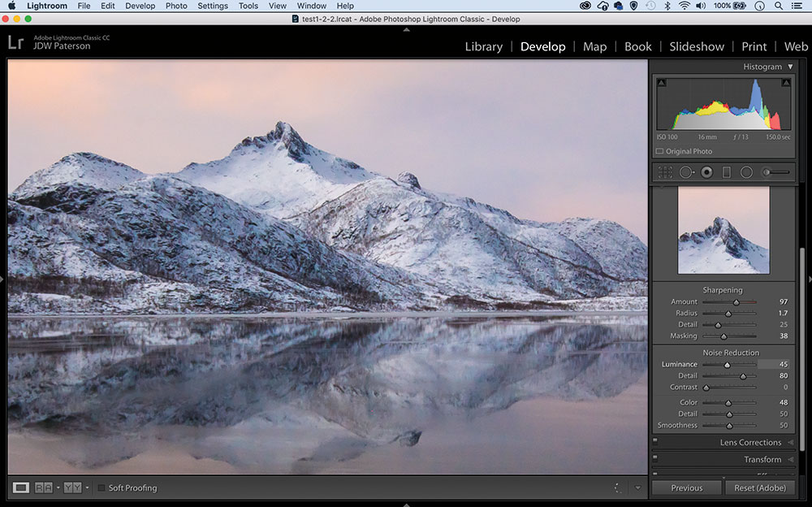Show the left panel via edge arrow
The image size is (812, 507).
pos(2,279)
